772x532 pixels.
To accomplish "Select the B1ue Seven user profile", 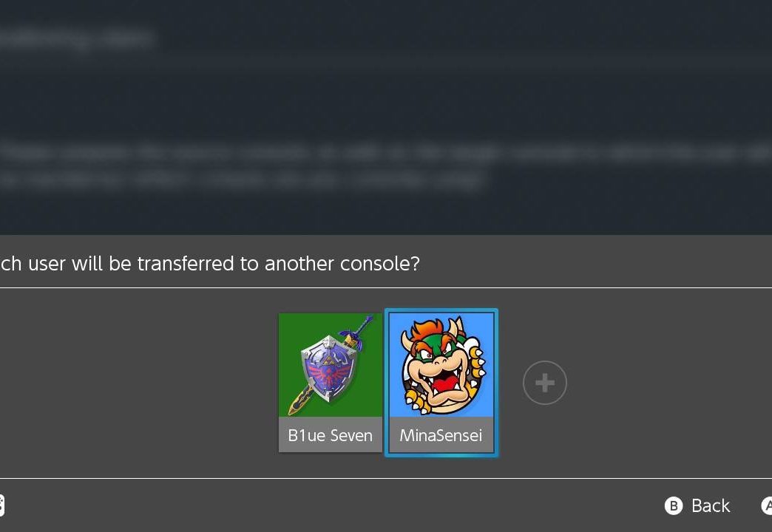I will pyautogui.click(x=331, y=383).
